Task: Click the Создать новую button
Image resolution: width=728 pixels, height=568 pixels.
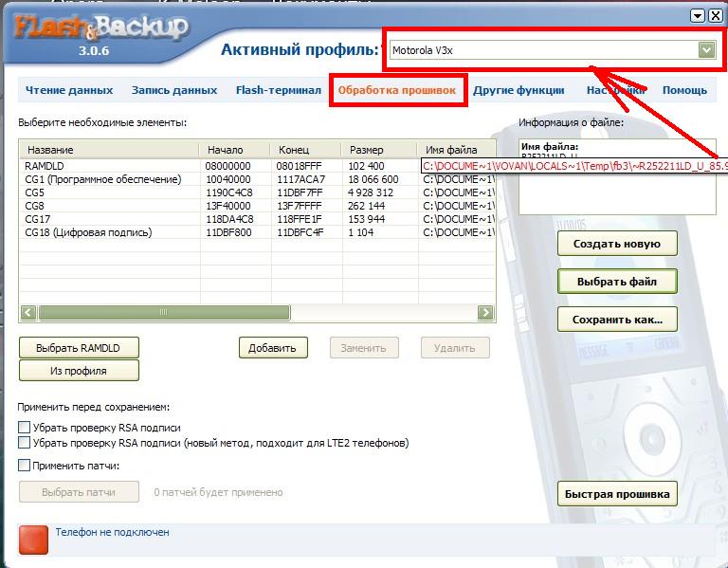Action: click(617, 244)
